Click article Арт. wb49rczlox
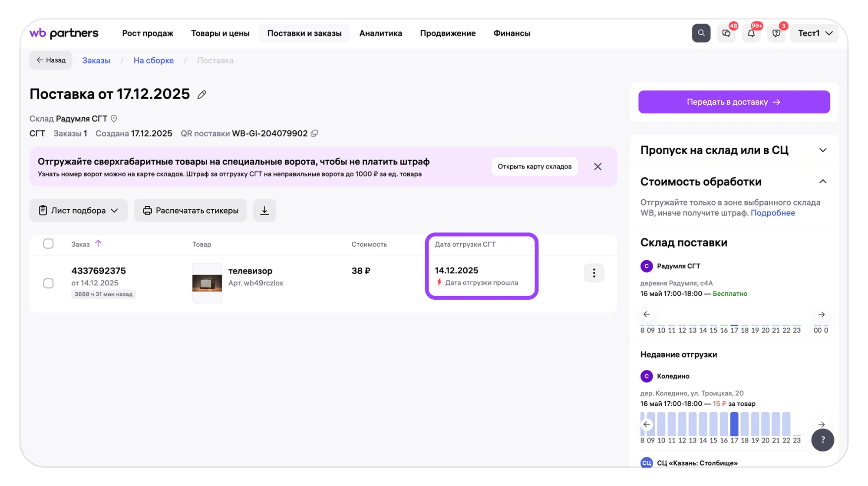The width and height of the screenshot is (868, 486). click(256, 283)
